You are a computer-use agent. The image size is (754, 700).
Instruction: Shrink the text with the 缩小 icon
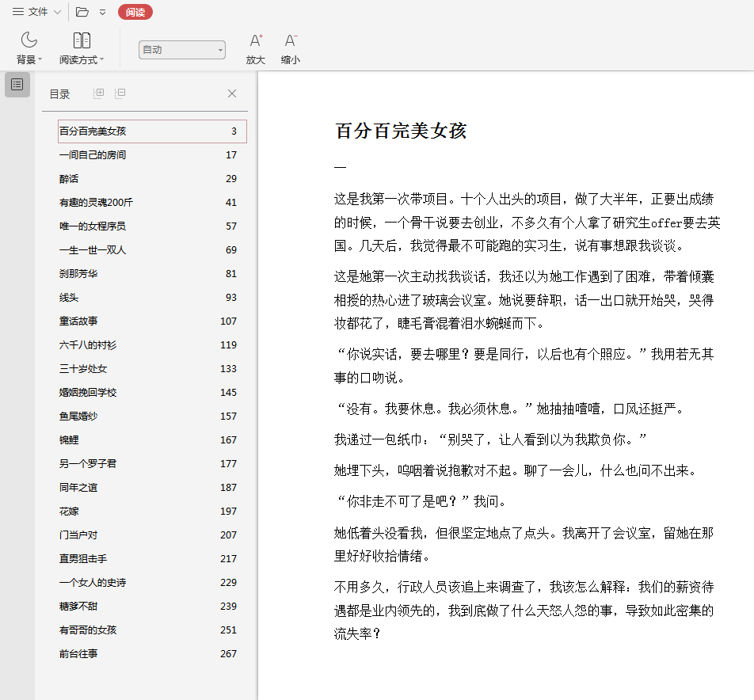coord(291,40)
